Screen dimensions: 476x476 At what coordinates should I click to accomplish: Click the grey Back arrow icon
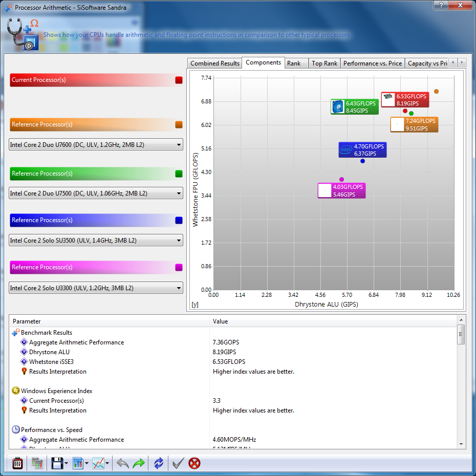point(123,463)
